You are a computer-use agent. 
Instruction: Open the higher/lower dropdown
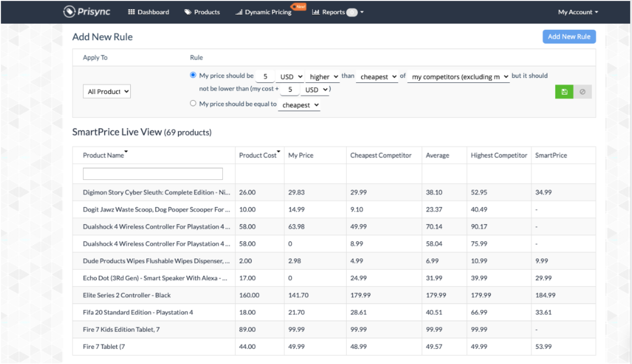click(x=322, y=76)
